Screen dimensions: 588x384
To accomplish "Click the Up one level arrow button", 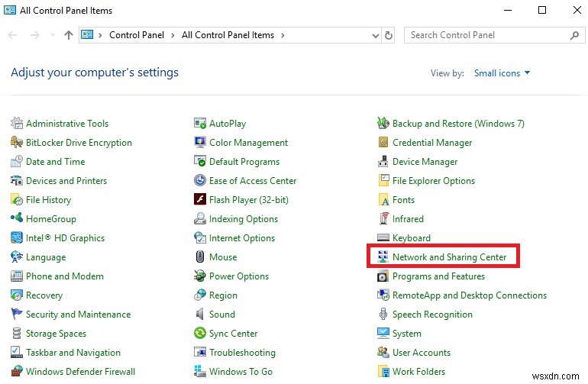I will [69, 35].
